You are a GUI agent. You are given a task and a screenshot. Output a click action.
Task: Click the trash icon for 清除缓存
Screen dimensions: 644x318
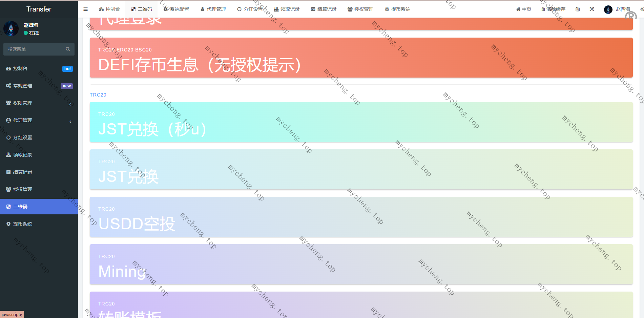point(543,9)
